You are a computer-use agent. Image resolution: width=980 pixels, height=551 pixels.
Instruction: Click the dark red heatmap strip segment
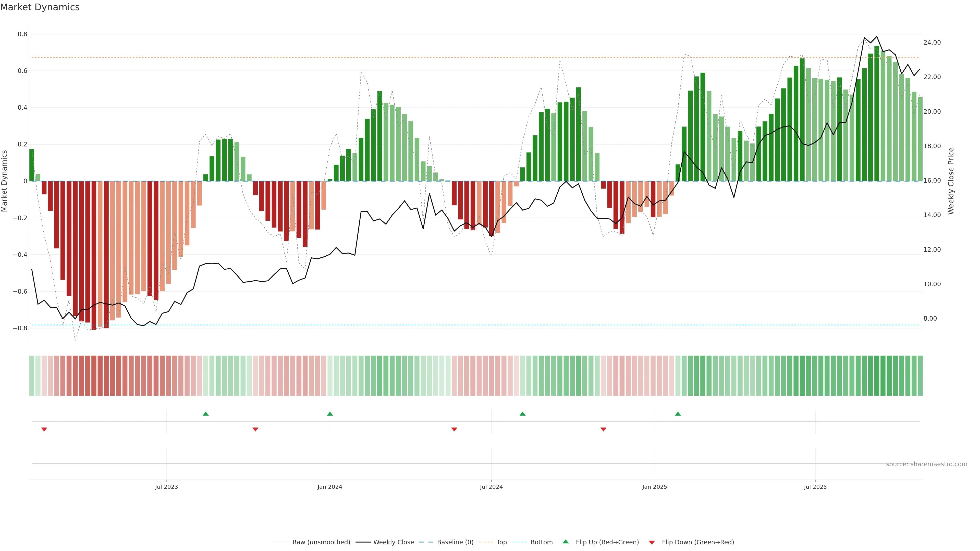(x=94, y=376)
